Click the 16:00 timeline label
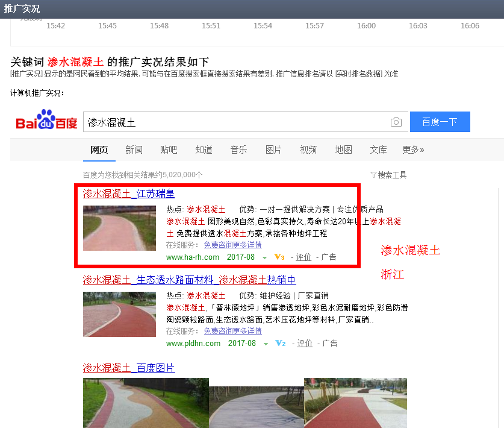This screenshot has height=428, width=504. pyautogui.click(x=367, y=26)
